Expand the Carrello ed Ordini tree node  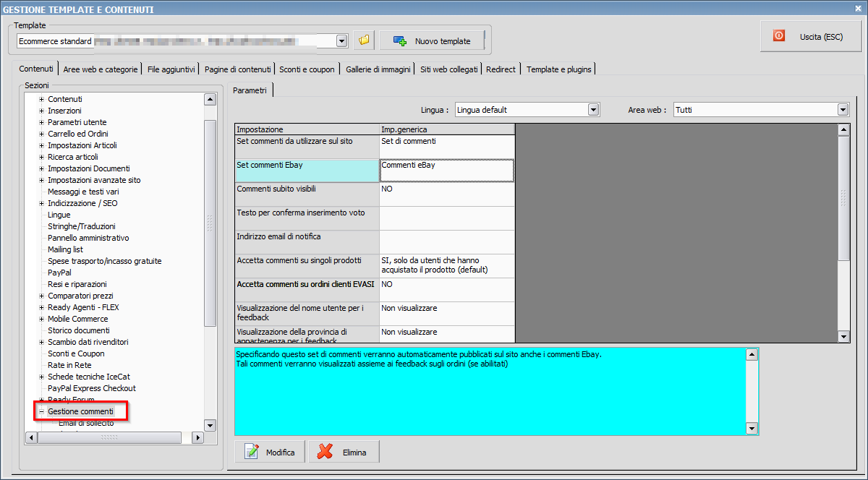[42, 134]
